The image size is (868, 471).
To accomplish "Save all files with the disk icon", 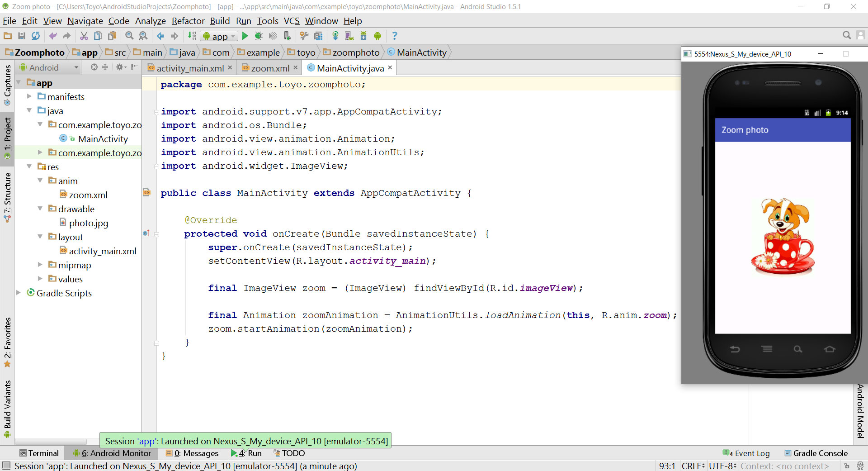I will point(22,36).
